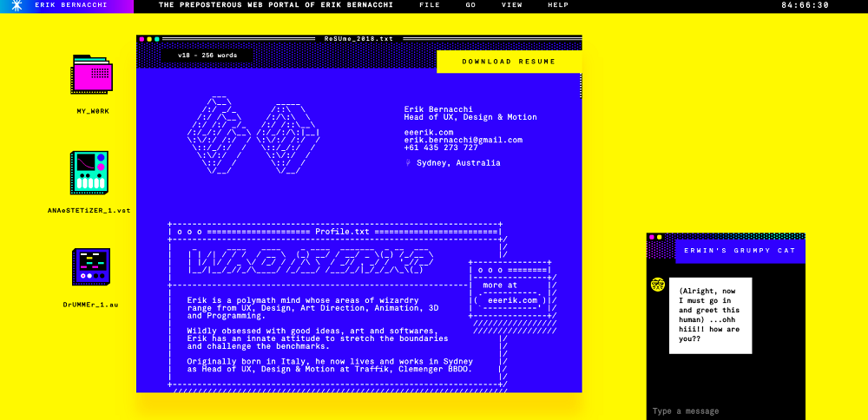Click the grumpy cat avatar in chat

658,285
